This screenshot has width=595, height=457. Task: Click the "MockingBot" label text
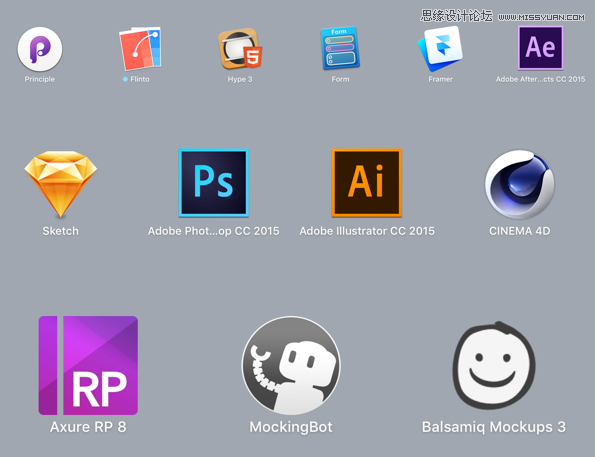[291, 427]
